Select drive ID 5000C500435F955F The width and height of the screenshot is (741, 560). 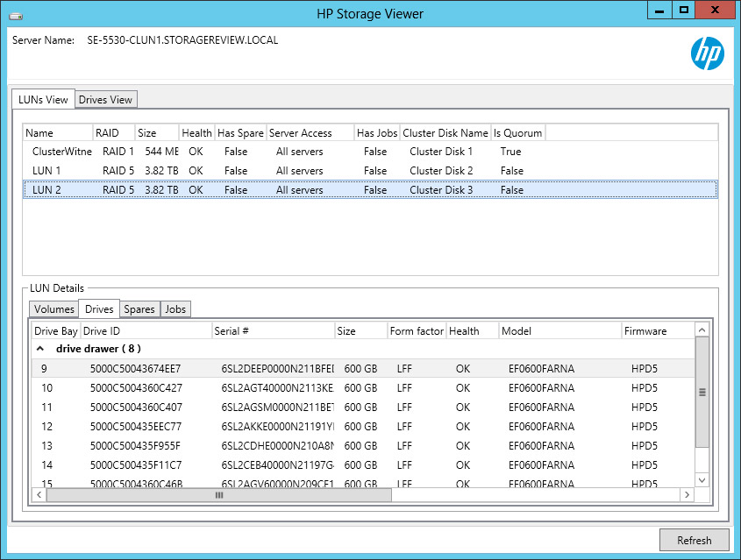point(135,446)
